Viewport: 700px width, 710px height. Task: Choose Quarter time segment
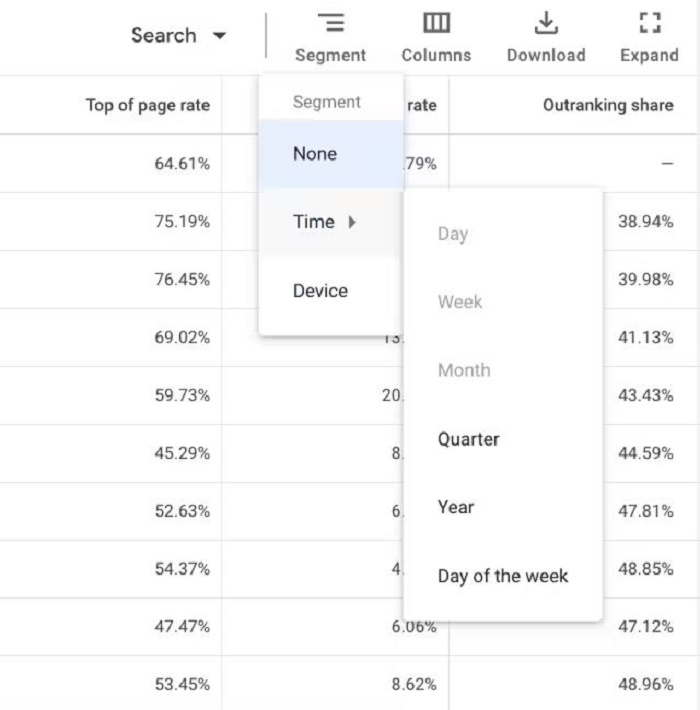click(503, 439)
